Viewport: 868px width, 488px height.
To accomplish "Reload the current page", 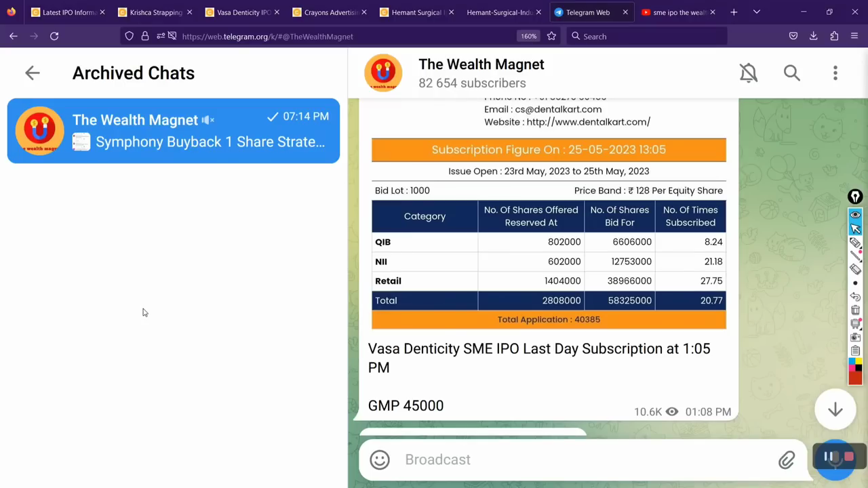I will 54,36.
